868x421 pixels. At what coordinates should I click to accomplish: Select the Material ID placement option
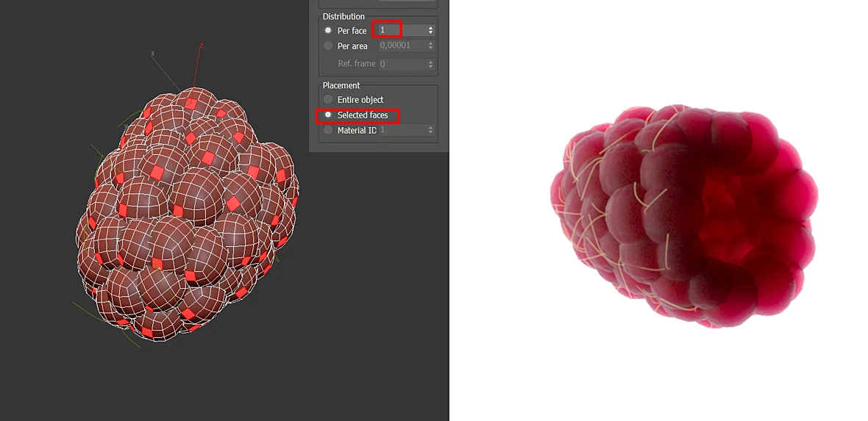328,131
